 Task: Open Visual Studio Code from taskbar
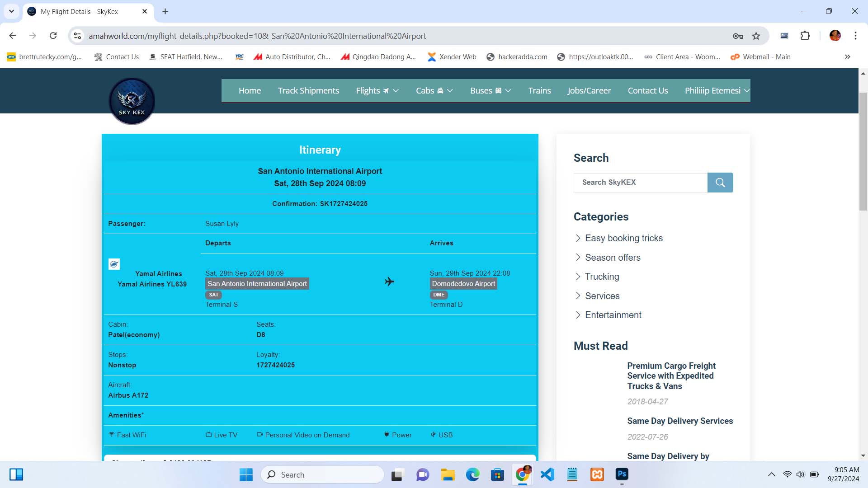[x=547, y=474]
